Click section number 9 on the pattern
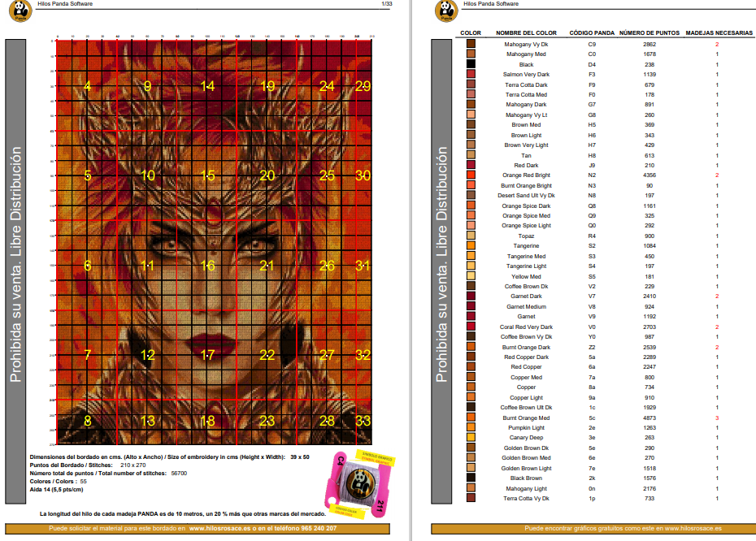The image size is (756, 541). pyautogui.click(x=147, y=86)
